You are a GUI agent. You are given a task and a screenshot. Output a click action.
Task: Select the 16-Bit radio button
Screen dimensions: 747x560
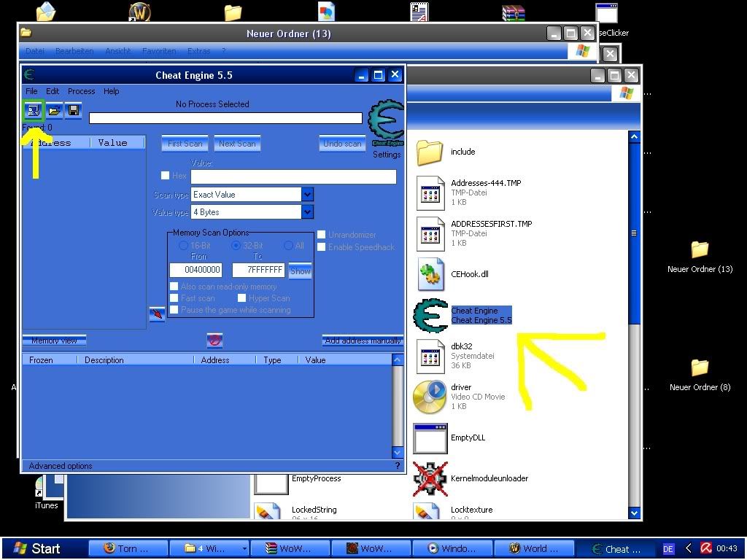point(183,246)
